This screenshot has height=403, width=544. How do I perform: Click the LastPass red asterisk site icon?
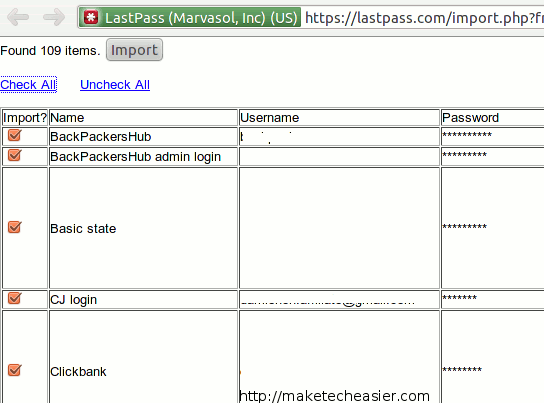coord(91,17)
